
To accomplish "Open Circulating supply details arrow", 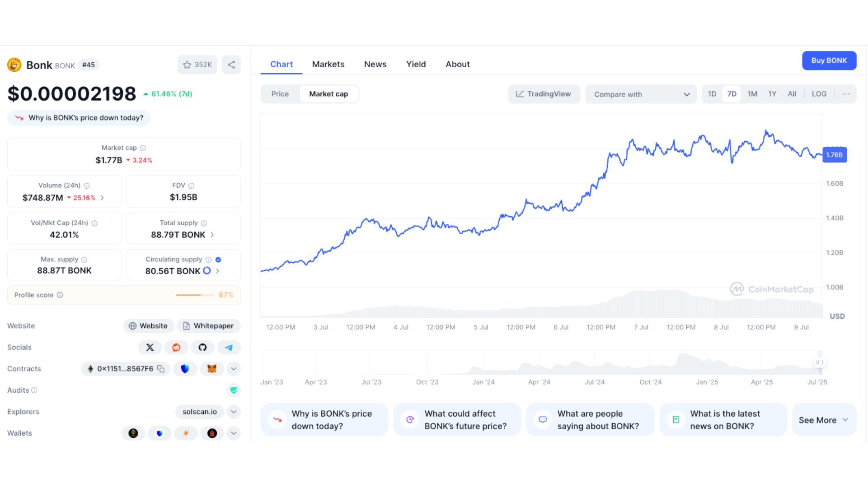I will click(x=218, y=271).
